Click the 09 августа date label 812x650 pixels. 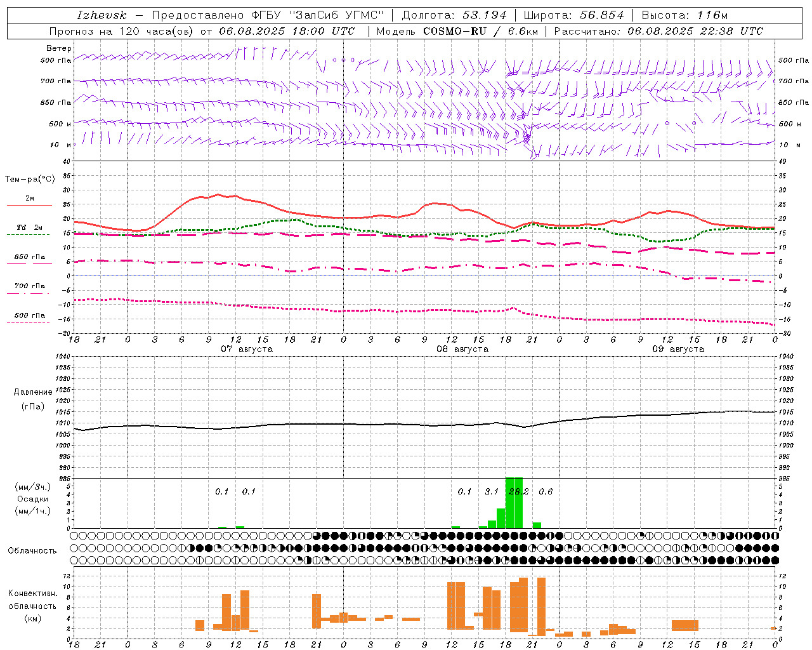coord(678,349)
